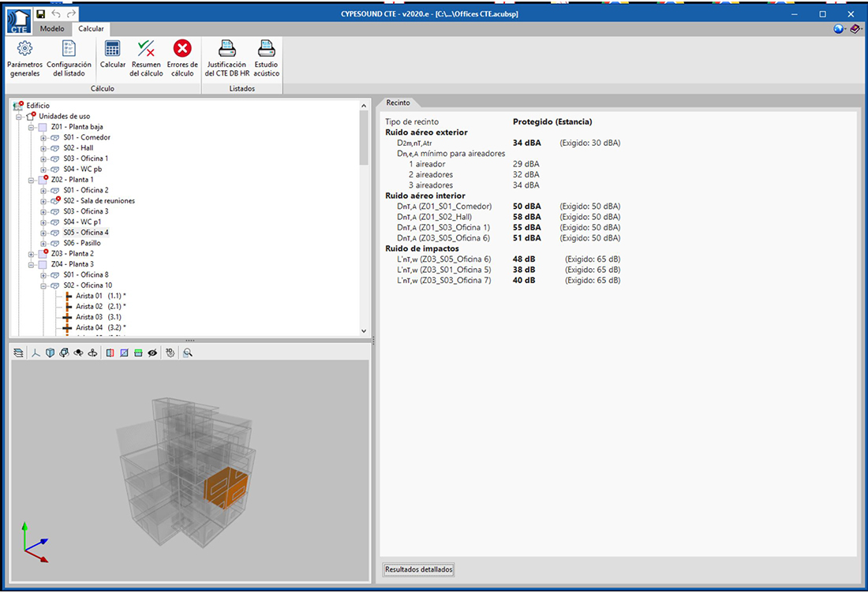Expand S01 - Comedor
Image resolution: width=868 pixels, height=593 pixels.
click(x=43, y=138)
